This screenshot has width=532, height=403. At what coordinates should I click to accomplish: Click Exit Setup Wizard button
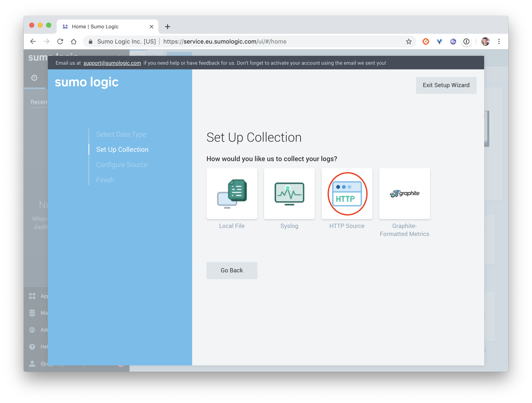(x=446, y=85)
